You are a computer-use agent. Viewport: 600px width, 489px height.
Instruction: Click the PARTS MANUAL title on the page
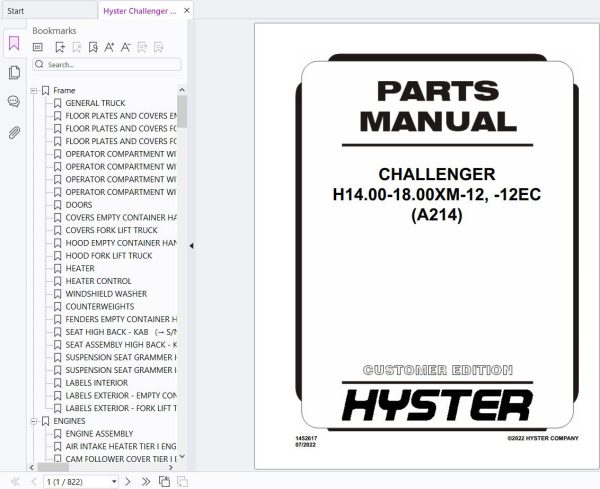point(438,106)
